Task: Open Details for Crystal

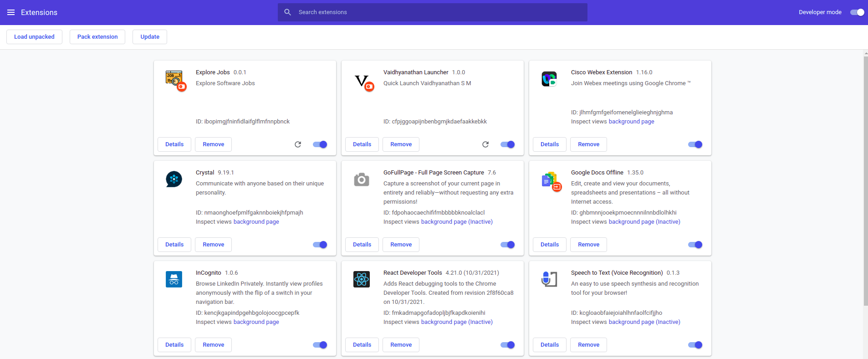Action: click(x=174, y=245)
